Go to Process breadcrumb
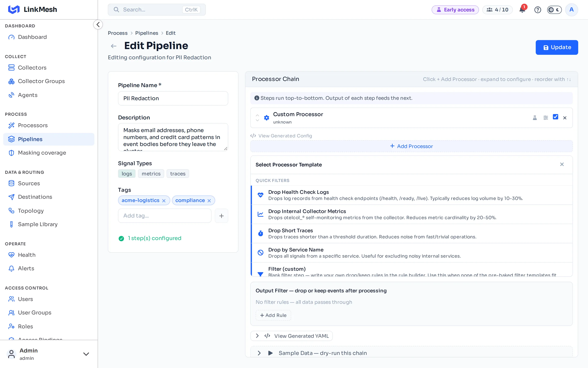 point(118,33)
